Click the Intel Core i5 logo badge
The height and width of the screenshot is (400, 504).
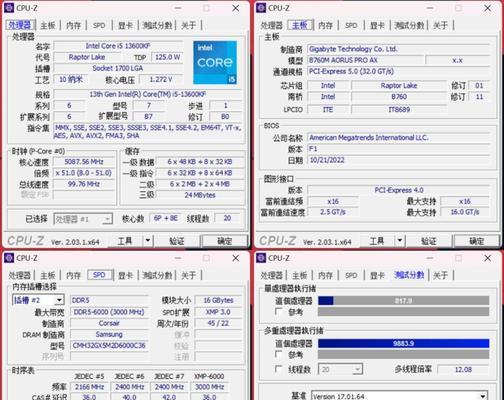[215, 62]
